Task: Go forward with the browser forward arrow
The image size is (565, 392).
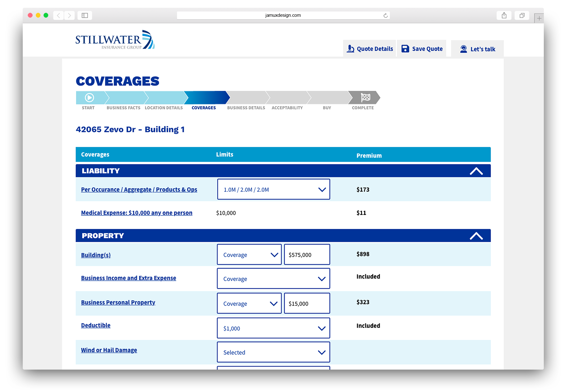Action: click(x=69, y=15)
